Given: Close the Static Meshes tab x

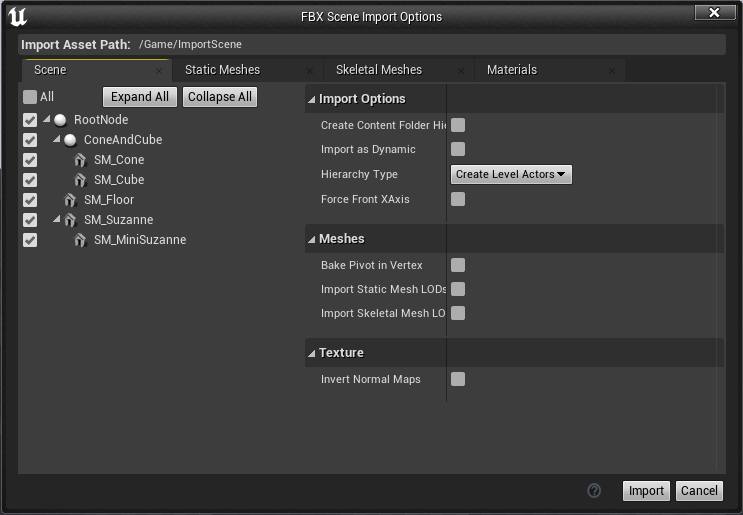Looking at the screenshot, I should [x=310, y=71].
